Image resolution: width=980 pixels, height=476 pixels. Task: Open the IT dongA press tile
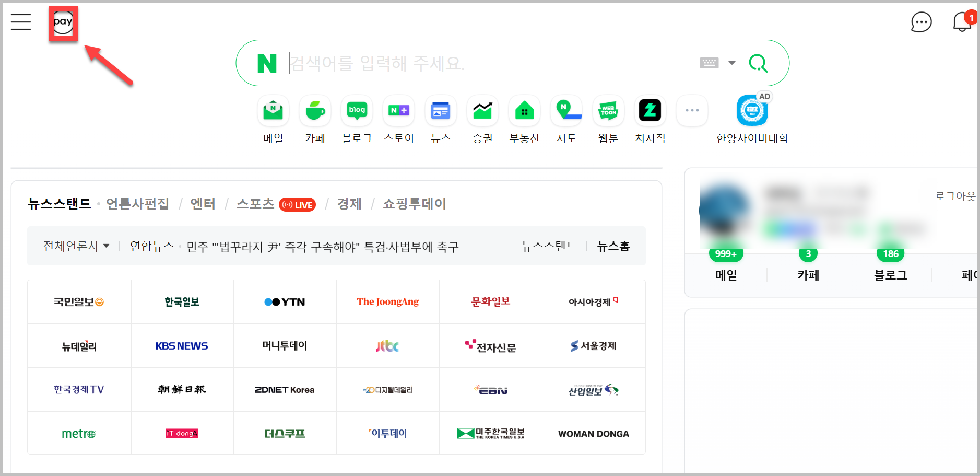(182, 433)
